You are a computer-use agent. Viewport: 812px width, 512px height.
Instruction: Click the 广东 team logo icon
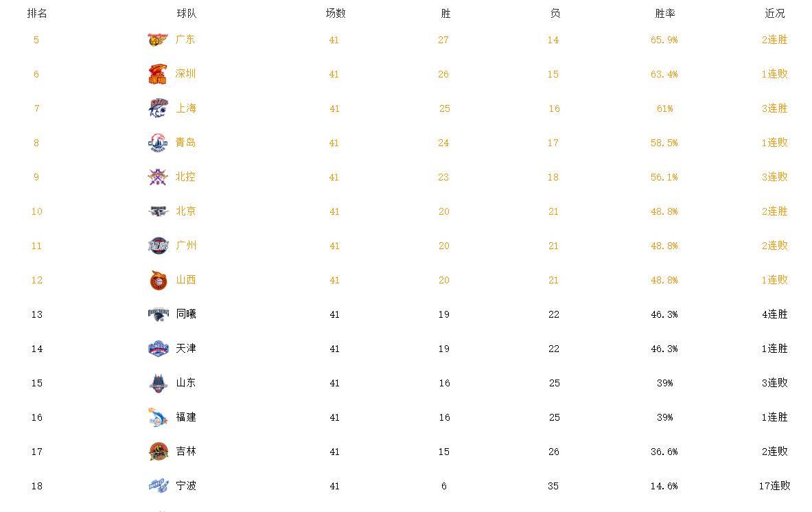click(158, 40)
